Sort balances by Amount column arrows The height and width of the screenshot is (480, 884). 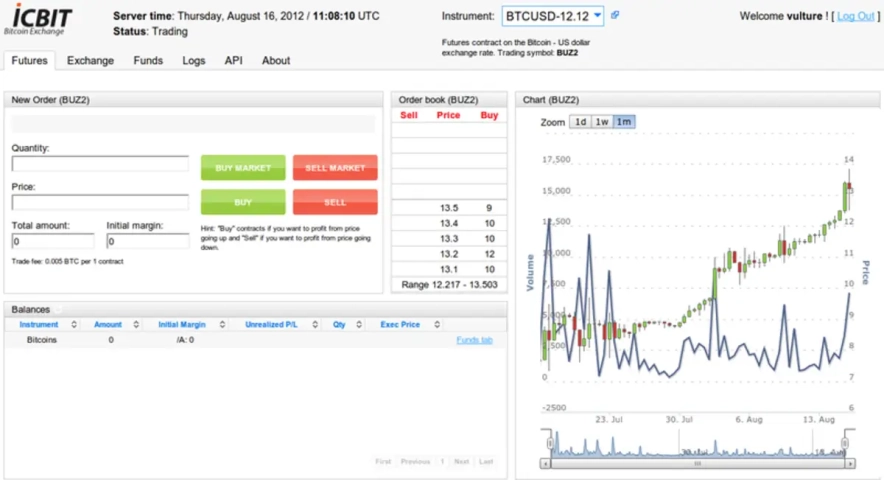pos(136,325)
